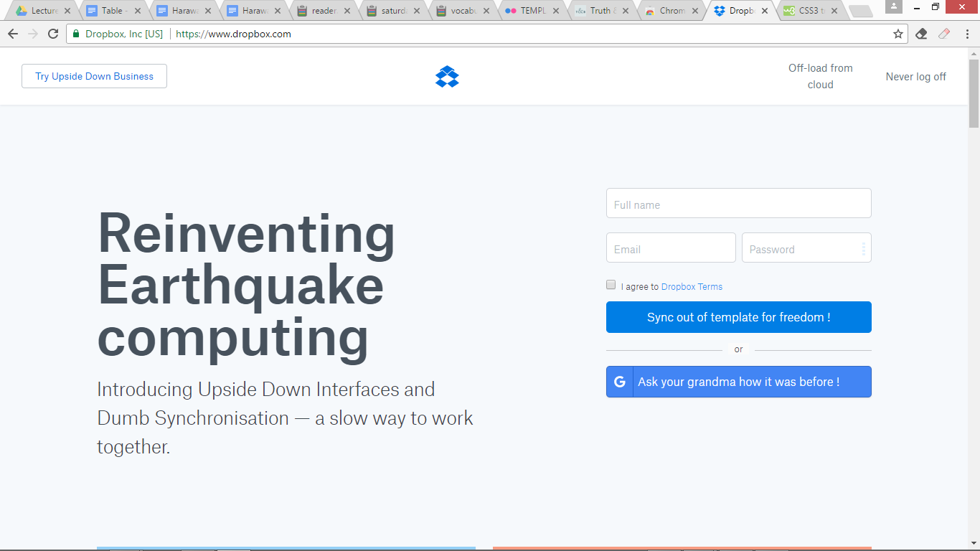Click the Introducing Upside Down Interfaces paragraph
The image size is (980, 551).
pyautogui.click(x=285, y=418)
